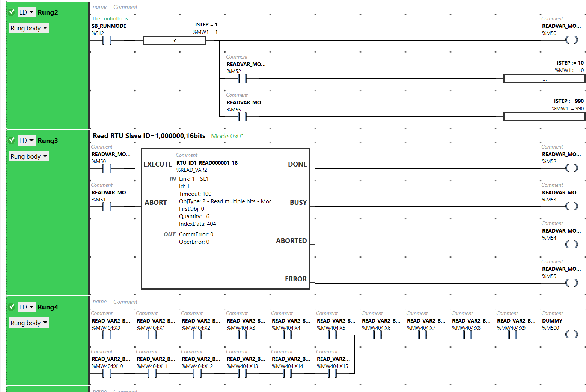This screenshot has width=586, height=392.
Task: Select the %MW404:X3 contact
Action: [242, 335]
